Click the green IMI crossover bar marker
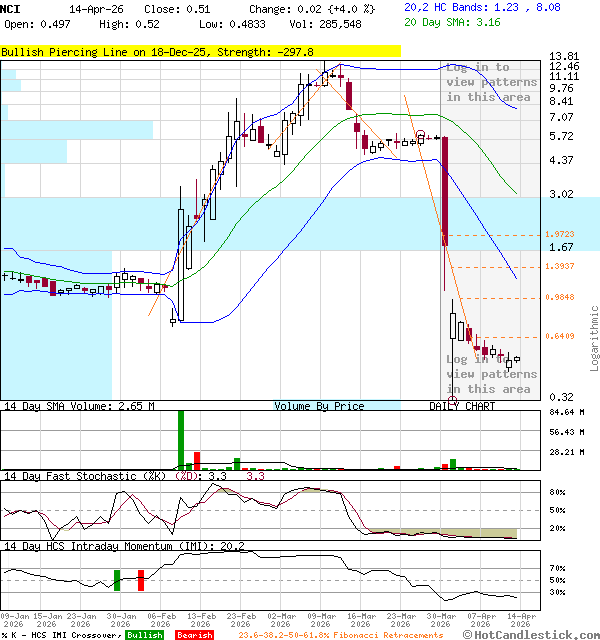The height and width of the screenshot is (640, 600). click(117, 579)
